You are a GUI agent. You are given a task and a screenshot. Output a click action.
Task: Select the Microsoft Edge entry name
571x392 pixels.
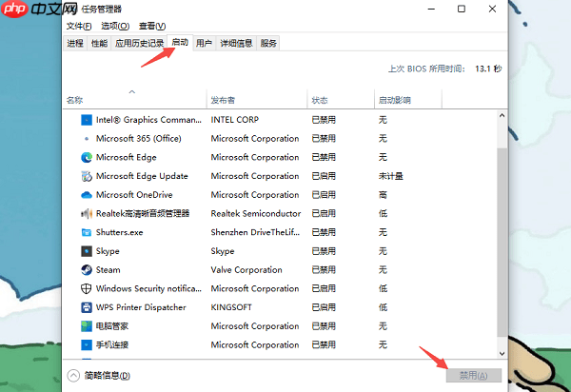click(x=126, y=157)
